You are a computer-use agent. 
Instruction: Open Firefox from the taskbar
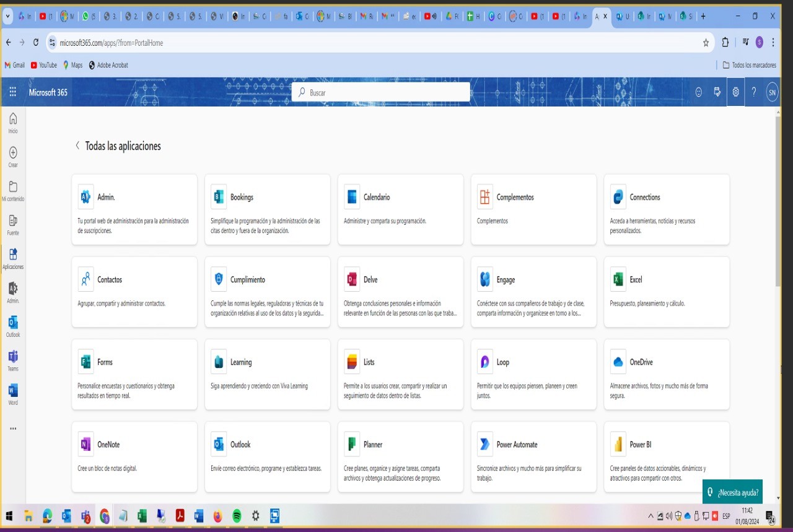point(217,515)
